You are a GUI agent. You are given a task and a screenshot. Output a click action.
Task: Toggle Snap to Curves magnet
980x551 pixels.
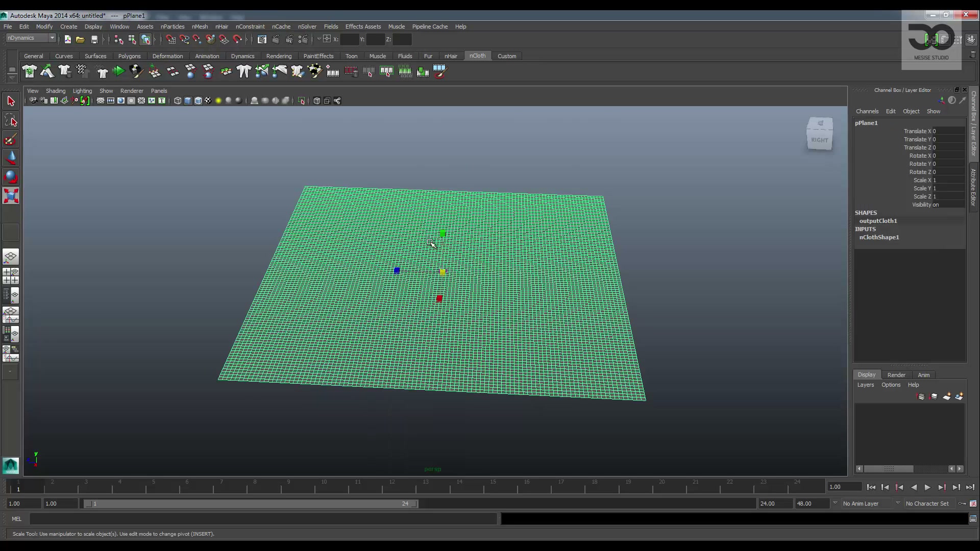point(184,39)
